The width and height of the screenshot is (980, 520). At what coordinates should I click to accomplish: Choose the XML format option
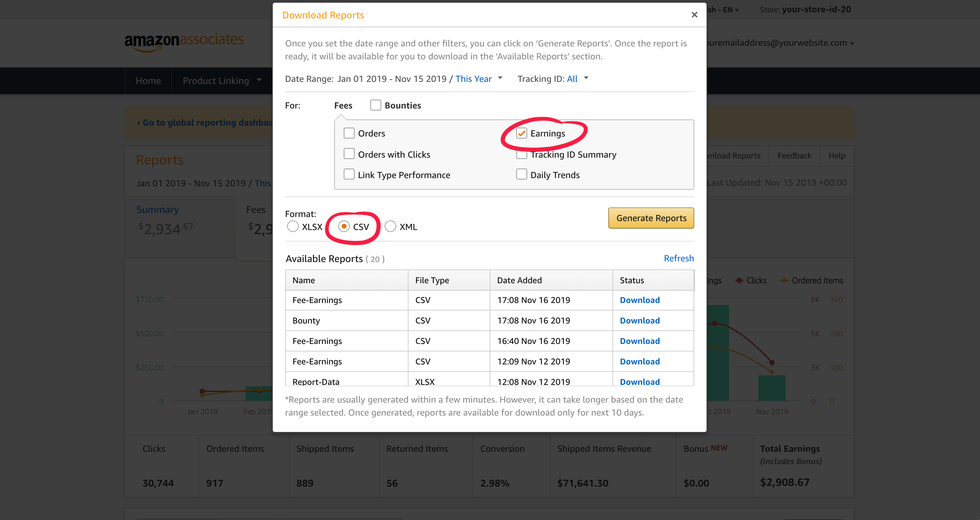390,227
